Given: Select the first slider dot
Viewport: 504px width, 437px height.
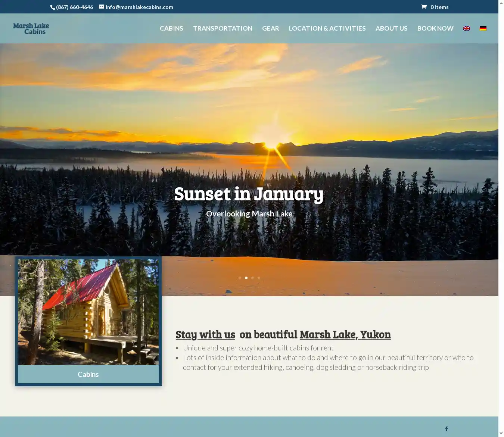Looking at the screenshot, I should [240, 278].
